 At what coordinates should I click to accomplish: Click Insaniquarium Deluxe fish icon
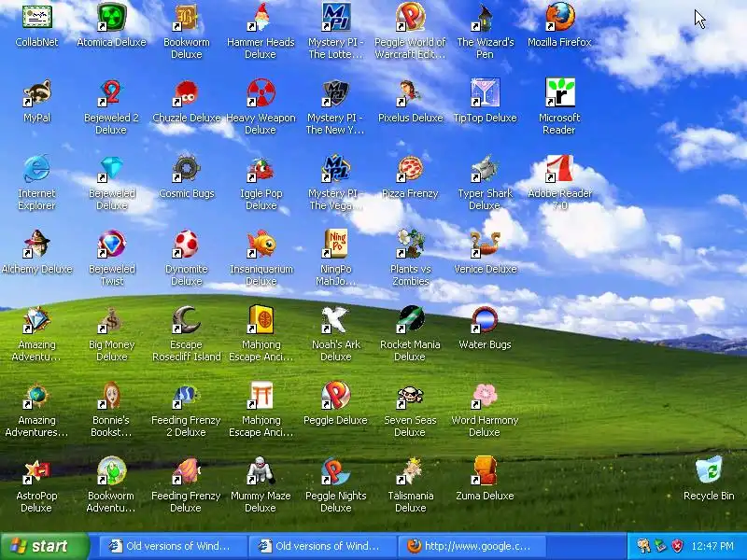261,244
